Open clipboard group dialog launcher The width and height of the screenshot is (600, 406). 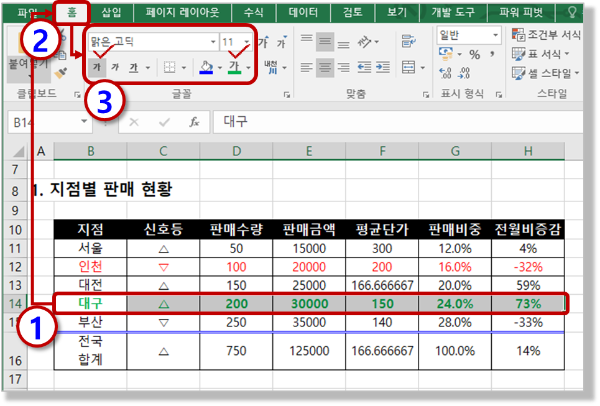[77, 95]
